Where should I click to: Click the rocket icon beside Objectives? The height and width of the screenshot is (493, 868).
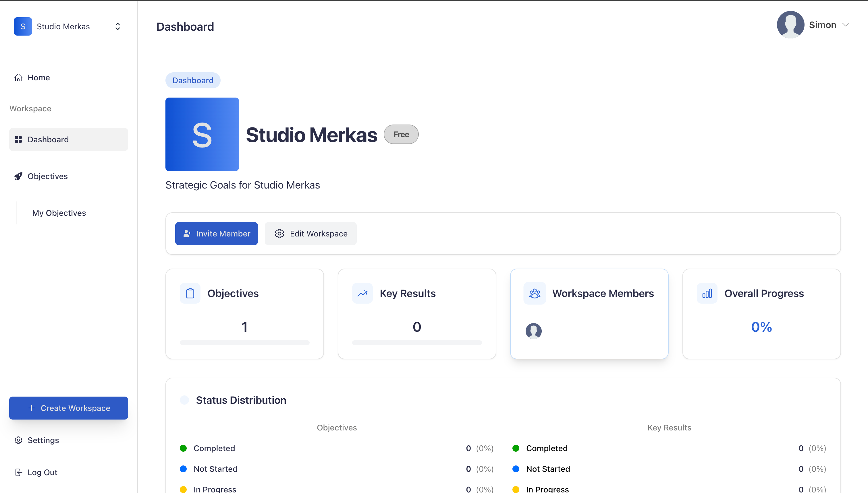tap(18, 176)
